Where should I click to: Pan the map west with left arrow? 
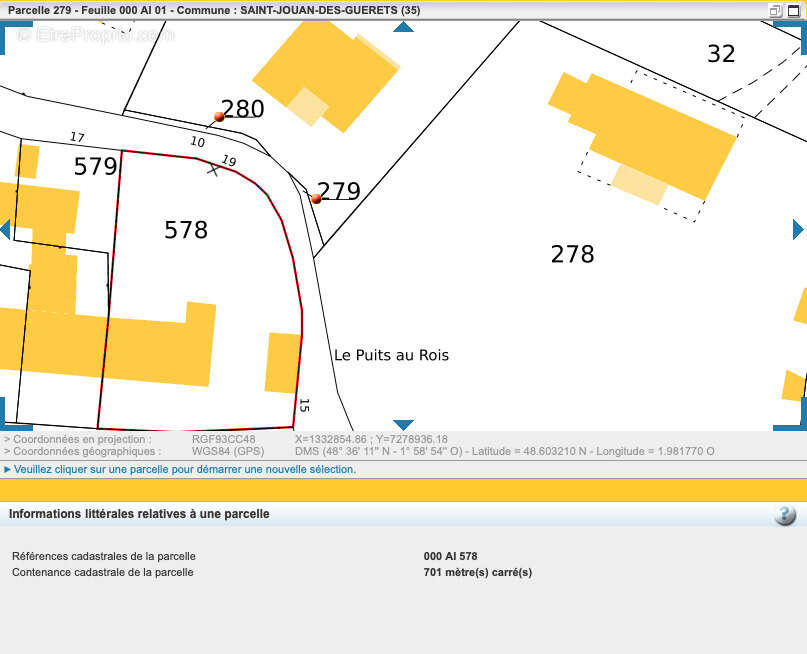pos(5,229)
